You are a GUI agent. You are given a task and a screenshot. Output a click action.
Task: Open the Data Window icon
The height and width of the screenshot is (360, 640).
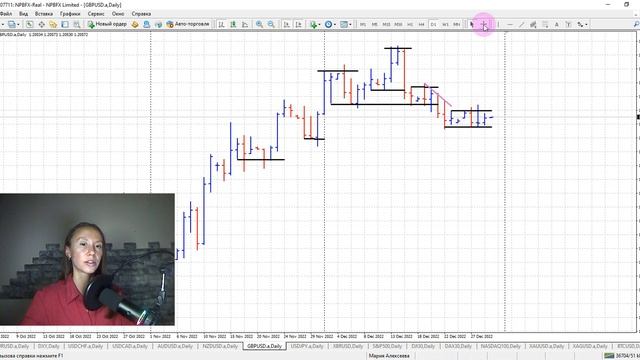[x=42, y=24]
